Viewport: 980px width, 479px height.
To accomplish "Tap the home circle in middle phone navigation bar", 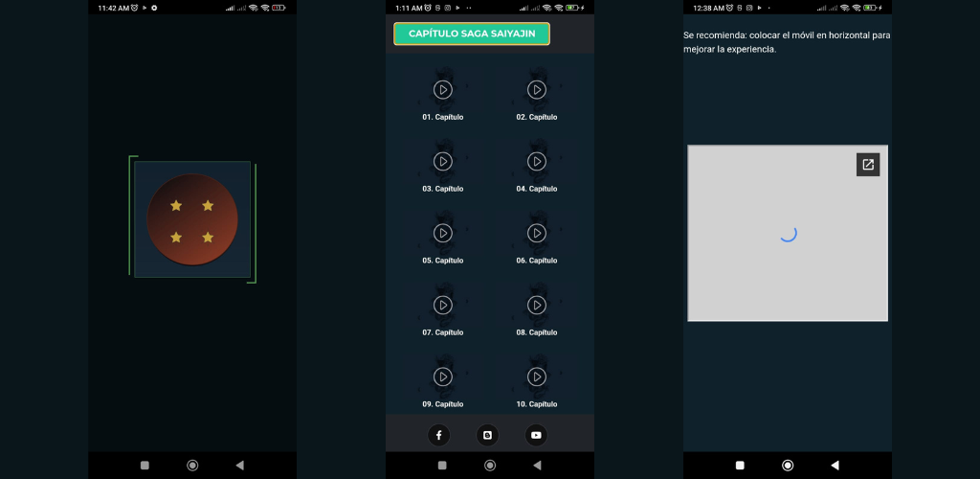I will coord(490,466).
